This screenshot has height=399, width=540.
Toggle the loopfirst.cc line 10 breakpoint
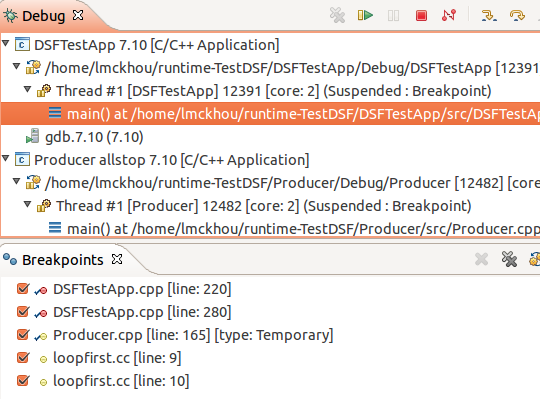pyautogui.click(x=23, y=380)
